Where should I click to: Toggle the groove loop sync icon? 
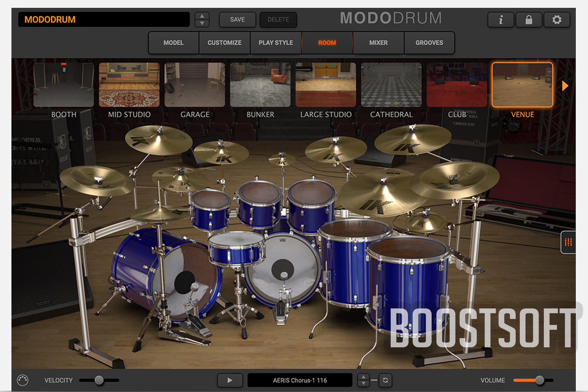tap(385, 380)
